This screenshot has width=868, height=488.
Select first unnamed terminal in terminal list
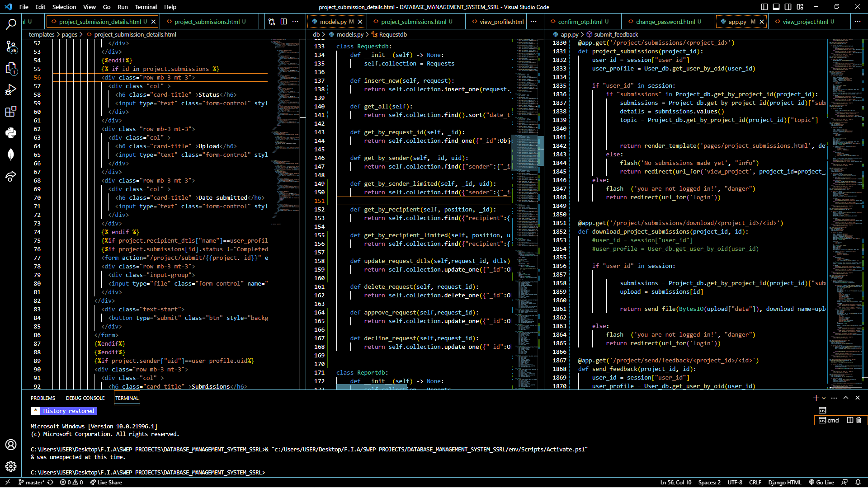point(822,410)
